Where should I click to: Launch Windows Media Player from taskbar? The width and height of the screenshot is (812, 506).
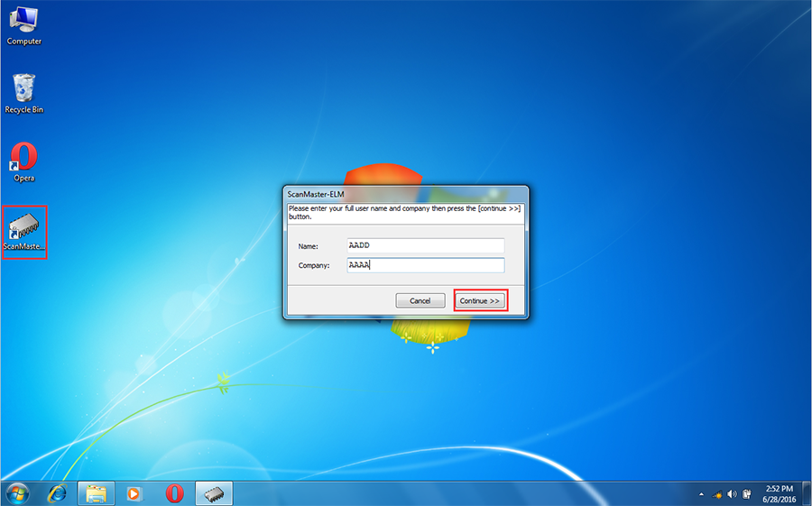135,493
